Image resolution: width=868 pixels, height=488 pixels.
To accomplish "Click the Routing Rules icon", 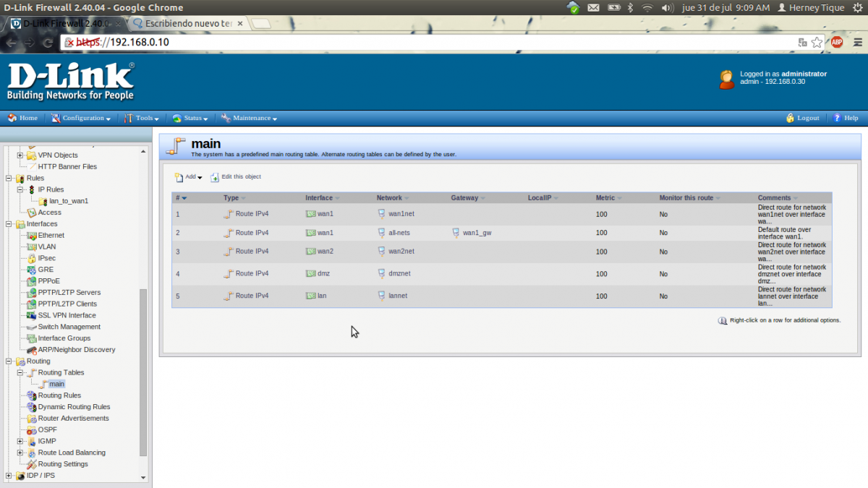I will (32, 395).
